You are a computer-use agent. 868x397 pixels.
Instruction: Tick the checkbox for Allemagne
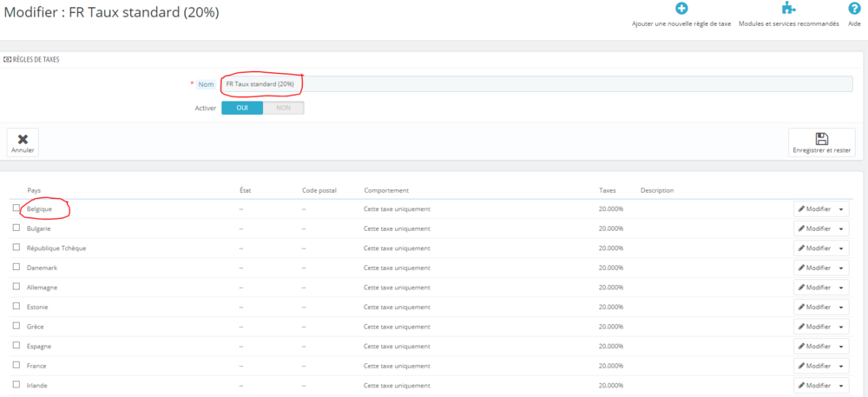(16, 287)
